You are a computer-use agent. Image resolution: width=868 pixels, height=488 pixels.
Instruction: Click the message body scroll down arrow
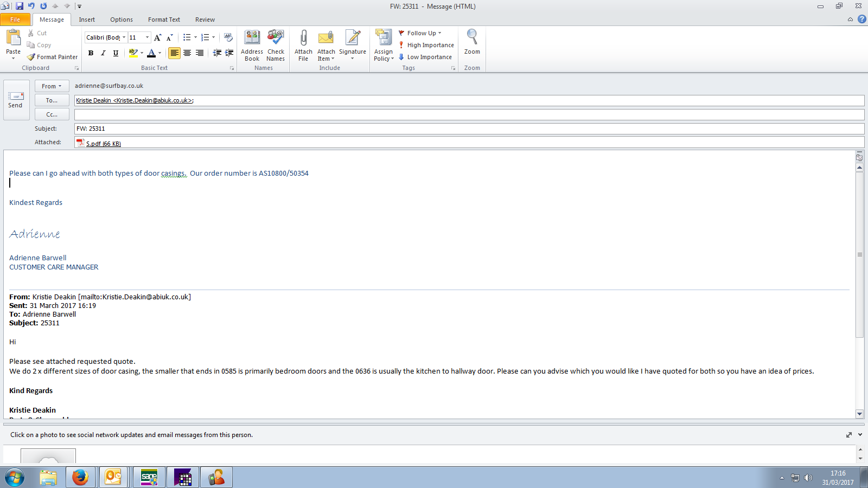click(x=859, y=414)
